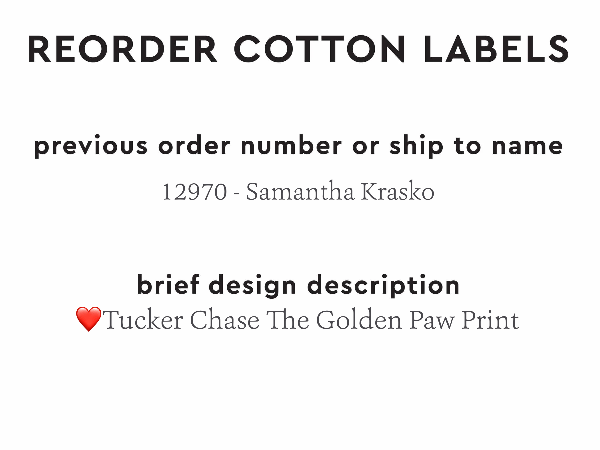Click the surname Krasko
This screenshot has width=600, height=450.
coord(398,192)
